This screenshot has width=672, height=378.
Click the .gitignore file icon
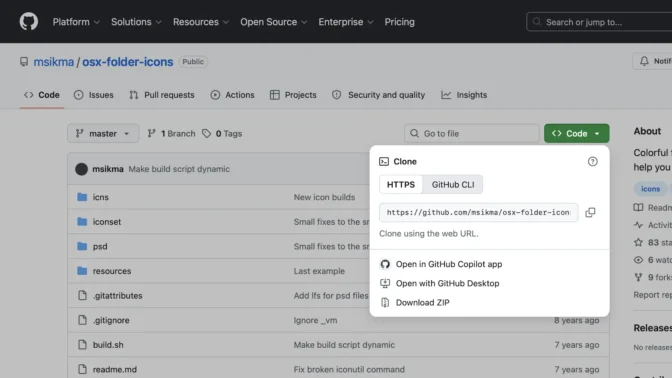(x=82, y=320)
